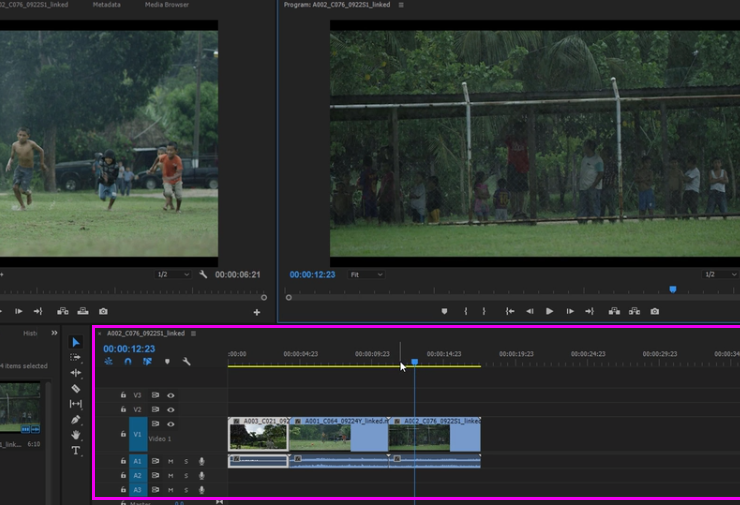This screenshot has height=505, width=740.
Task: Select the Razor tool
Action: (x=76, y=388)
